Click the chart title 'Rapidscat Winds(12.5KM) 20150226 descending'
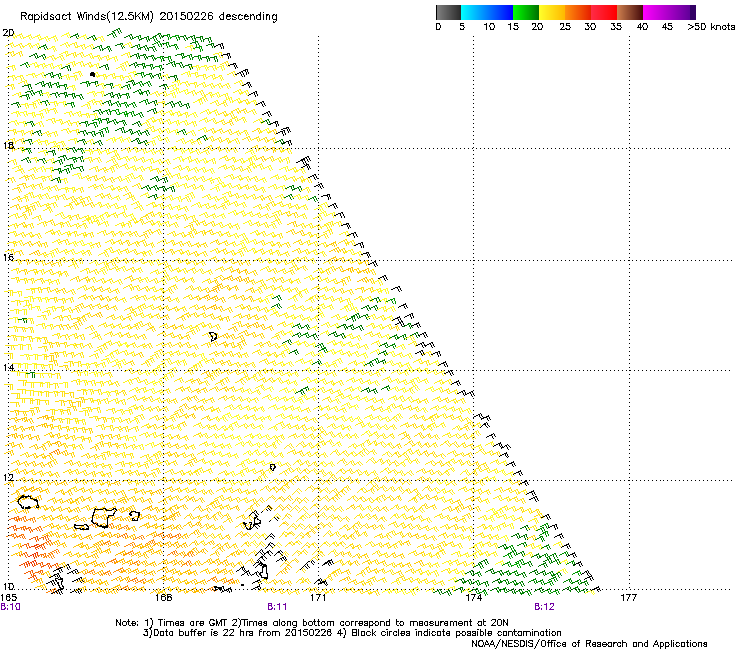The image size is (740, 650). click(x=149, y=17)
